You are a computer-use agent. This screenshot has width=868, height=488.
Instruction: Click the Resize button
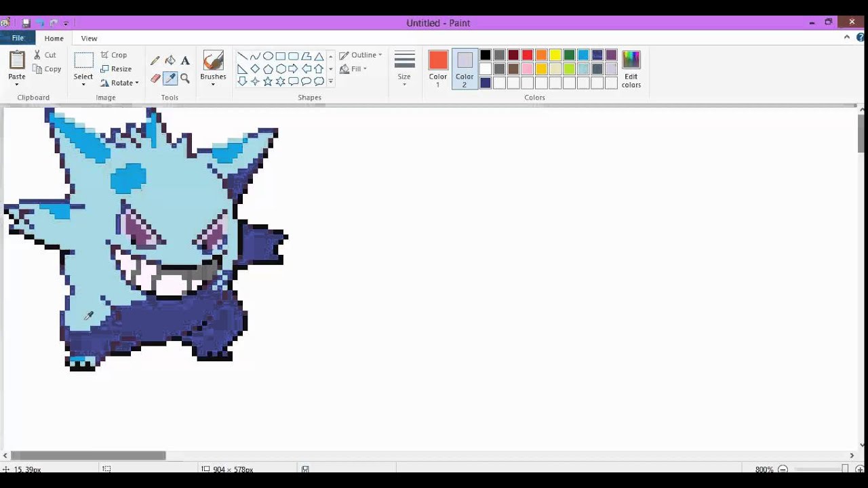tap(116, 69)
